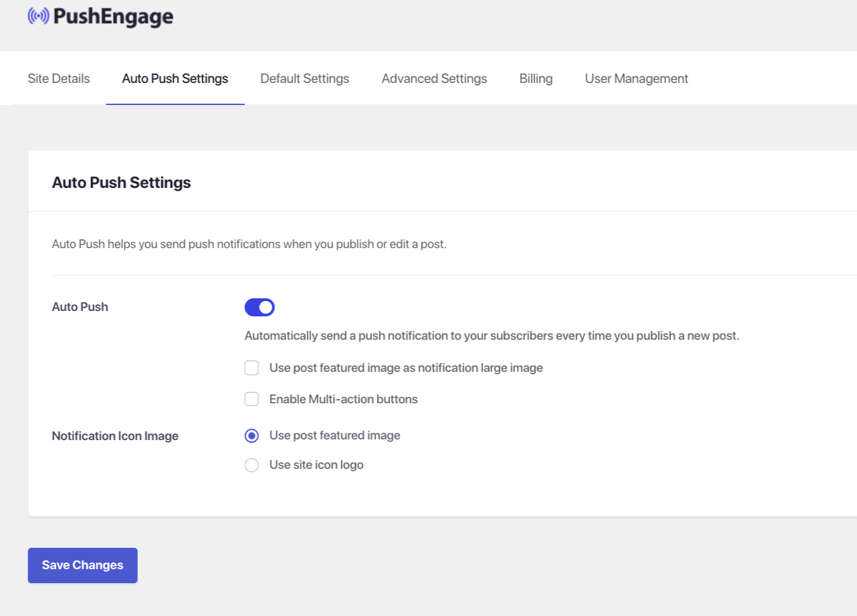
Task: Click the PushEngage wordmark text
Action: click(113, 17)
